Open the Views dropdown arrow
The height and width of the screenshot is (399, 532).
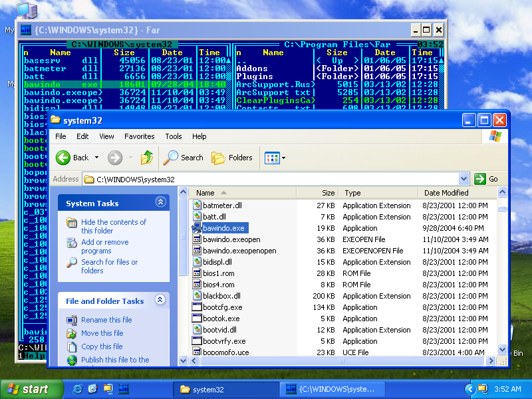284,158
